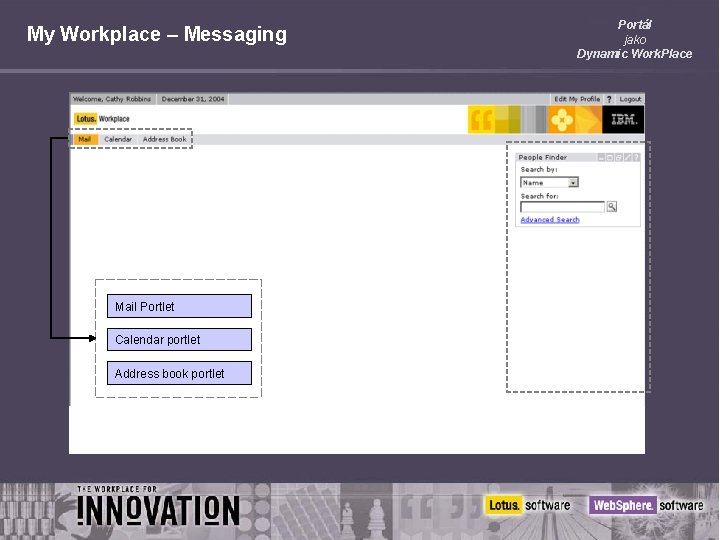Open the Search by Name dropdown
Viewport: 720px width, 540px height.
pyautogui.click(x=549, y=182)
